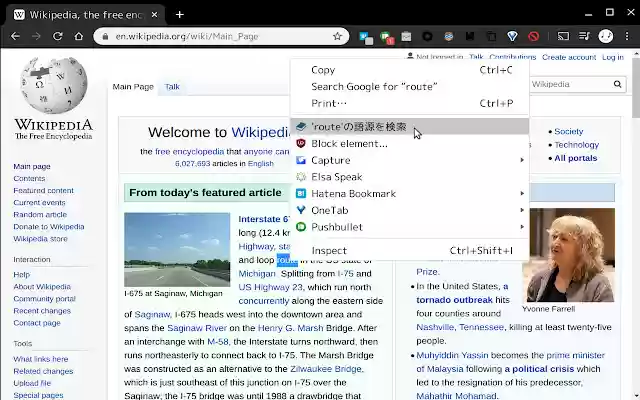Click the red blocked-circle extension icon

click(x=533, y=36)
